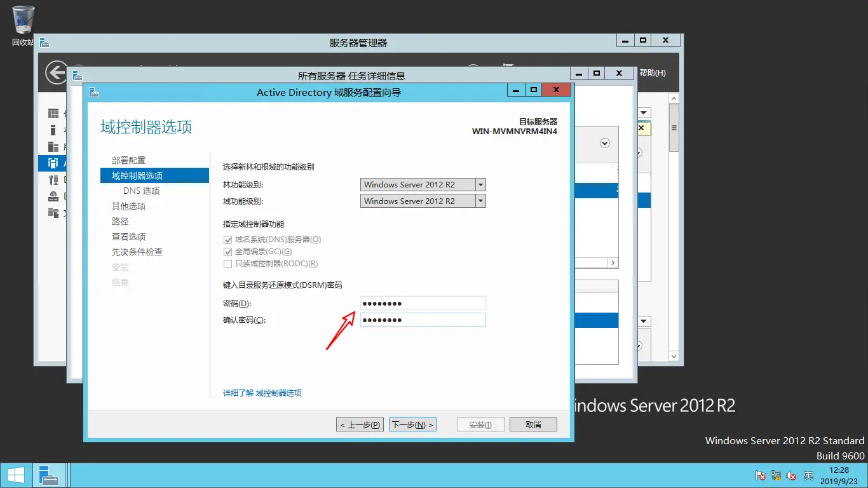Screen dimensions: 868x488
Task: Click the AD DS wizard title bar icon
Action: click(x=94, y=93)
